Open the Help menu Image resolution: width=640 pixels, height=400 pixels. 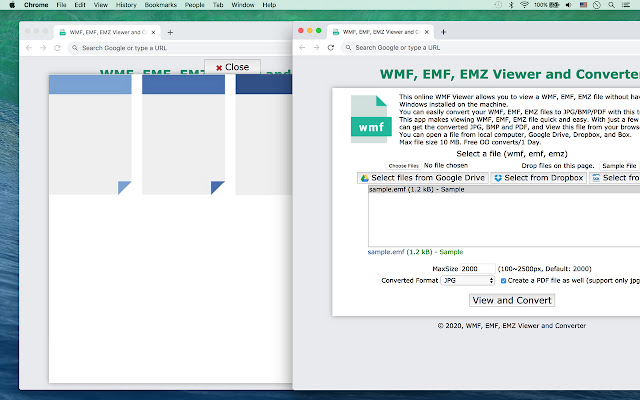(269, 5)
